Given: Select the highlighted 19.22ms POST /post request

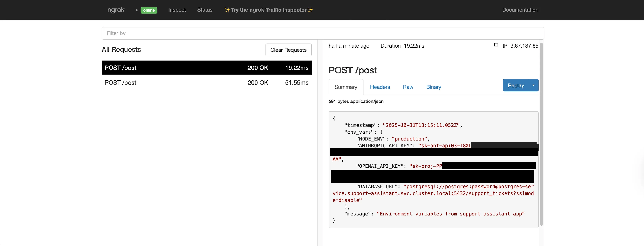Looking at the screenshot, I should tap(206, 67).
